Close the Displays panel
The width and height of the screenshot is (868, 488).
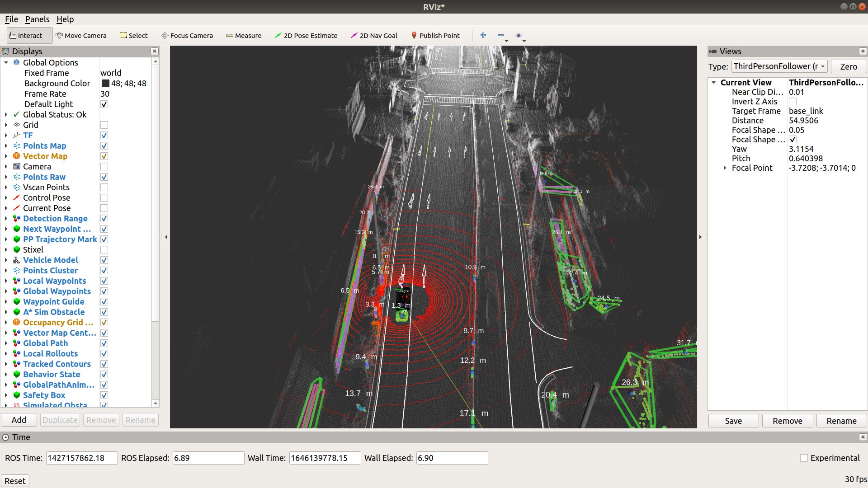tap(155, 52)
